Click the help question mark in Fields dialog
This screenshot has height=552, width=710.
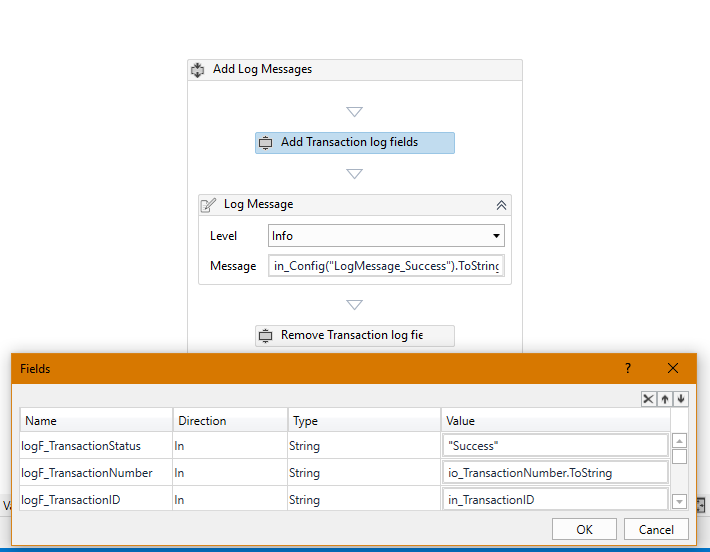coord(628,368)
